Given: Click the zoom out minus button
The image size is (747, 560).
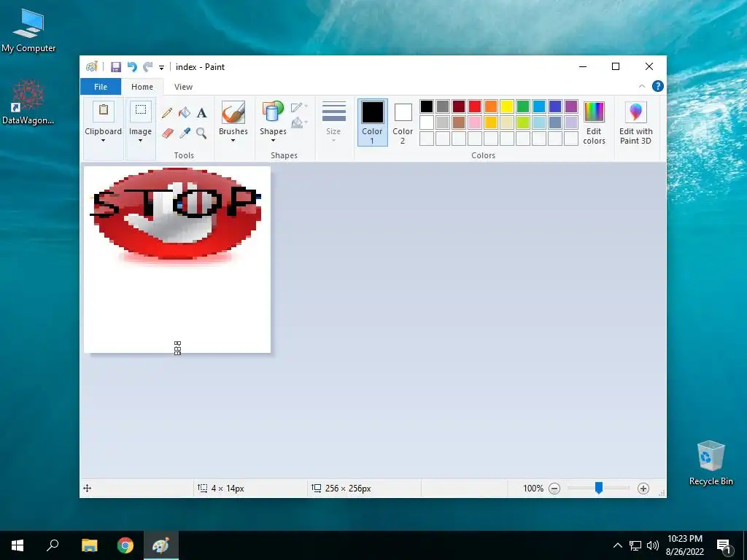Looking at the screenshot, I should (554, 489).
